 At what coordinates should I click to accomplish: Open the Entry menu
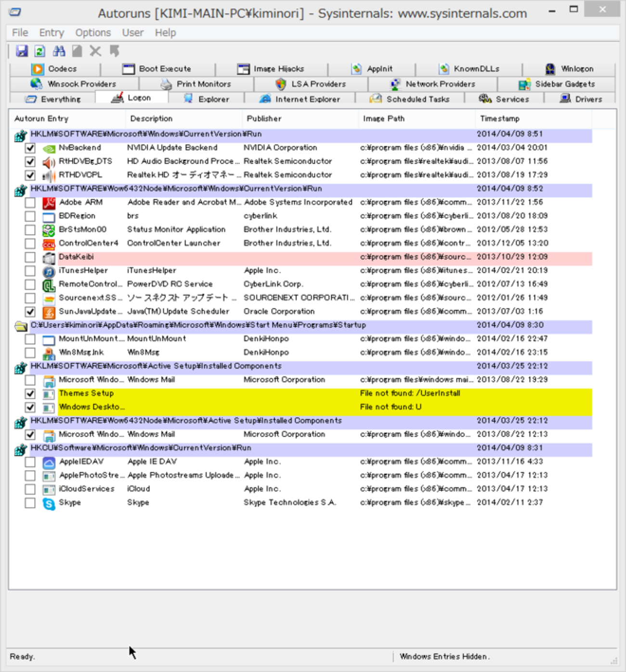(52, 32)
